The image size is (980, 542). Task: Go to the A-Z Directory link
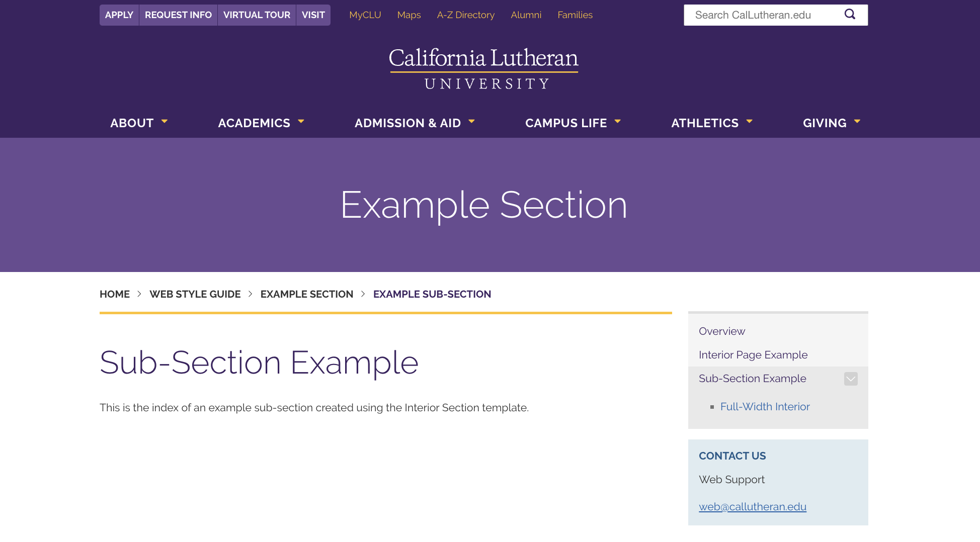click(466, 15)
